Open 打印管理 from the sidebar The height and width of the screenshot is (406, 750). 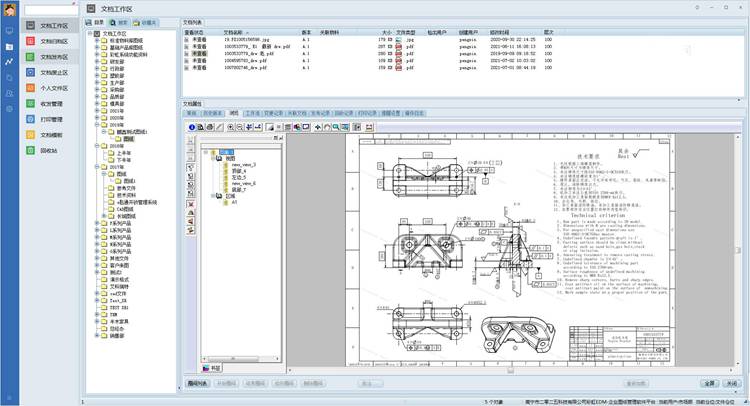point(50,119)
